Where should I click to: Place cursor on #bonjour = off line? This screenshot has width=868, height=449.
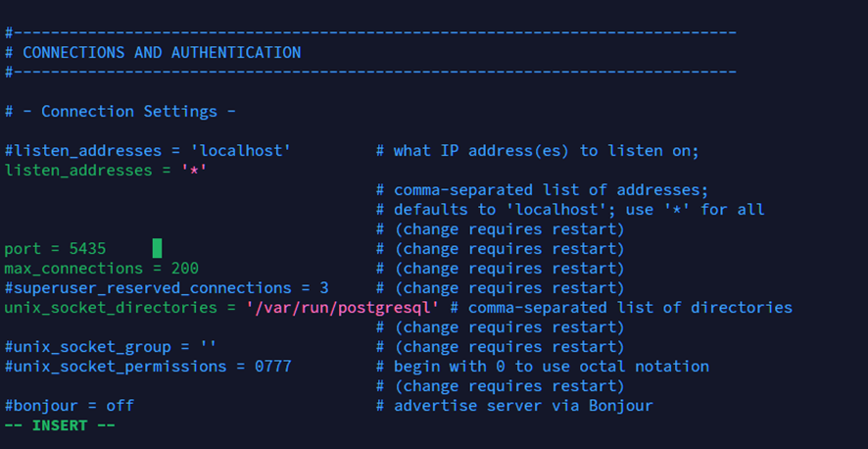tap(69, 406)
